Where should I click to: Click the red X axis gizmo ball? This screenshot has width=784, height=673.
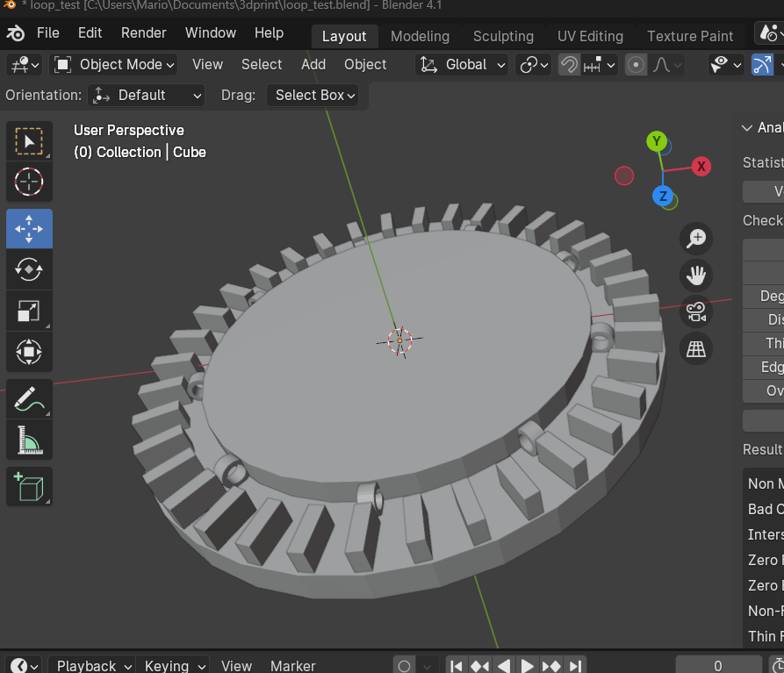[701, 166]
